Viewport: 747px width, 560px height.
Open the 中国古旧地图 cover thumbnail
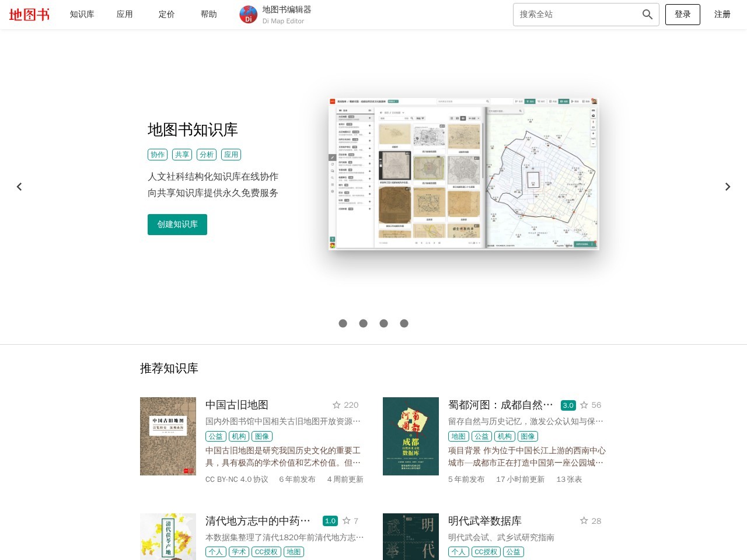pos(168,436)
